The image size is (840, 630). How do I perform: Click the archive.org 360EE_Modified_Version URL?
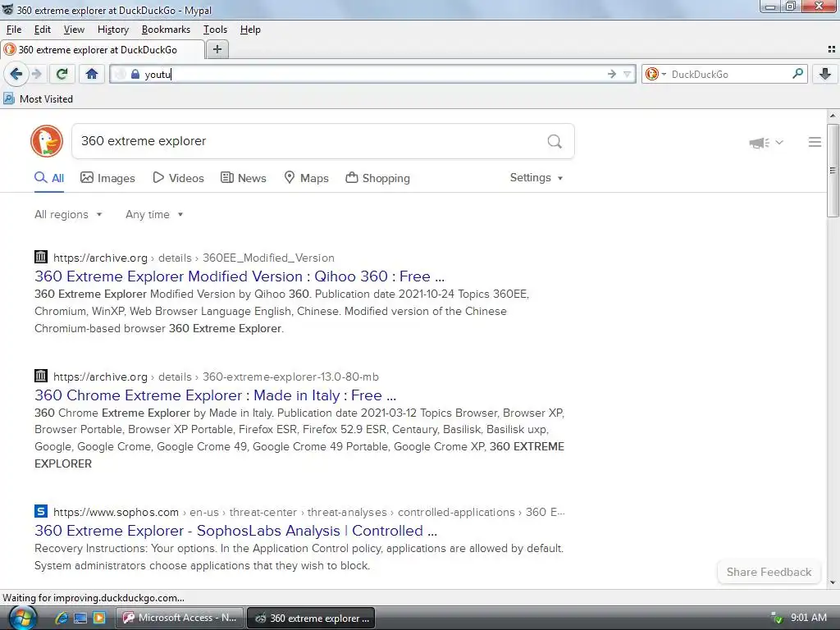pyautogui.click(x=194, y=258)
